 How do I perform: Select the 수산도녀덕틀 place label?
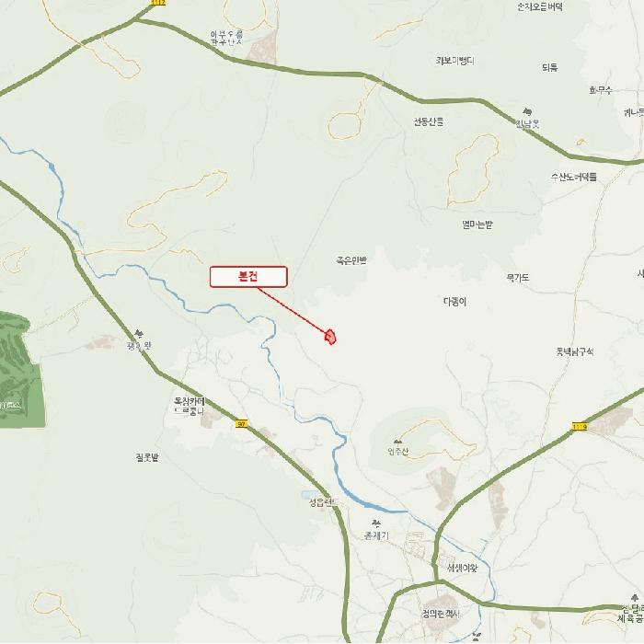[x=573, y=177]
